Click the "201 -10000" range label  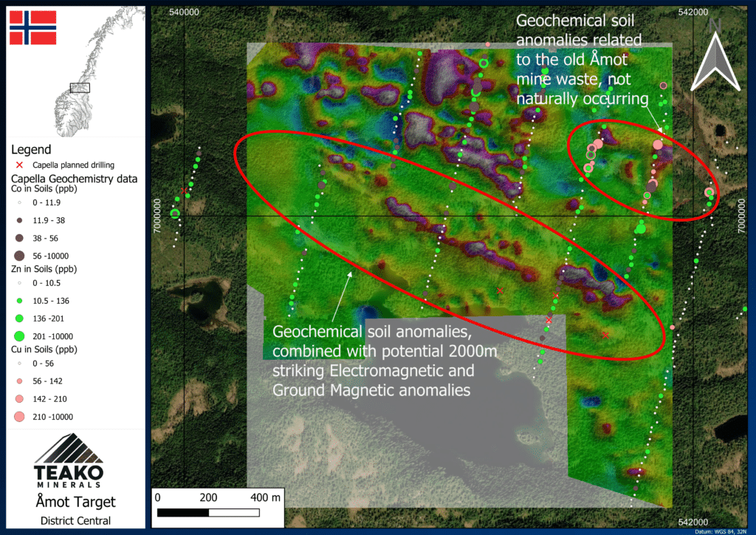pos(52,337)
